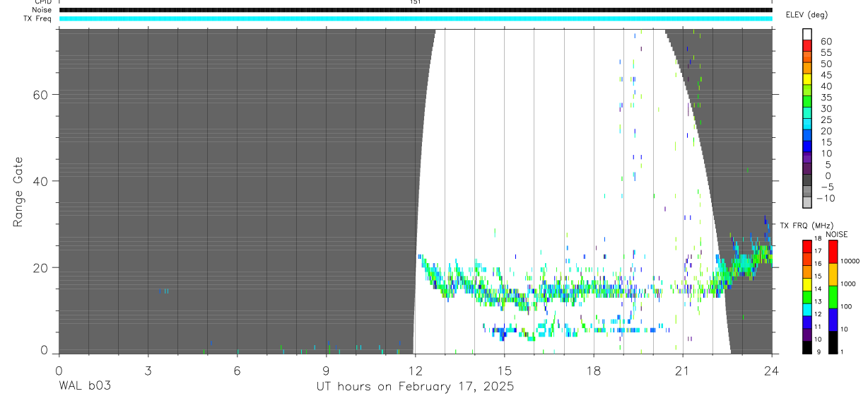This screenshot has height=401, width=868.
Task: Click the 55 label on the ELEV scale
Action: (826, 53)
